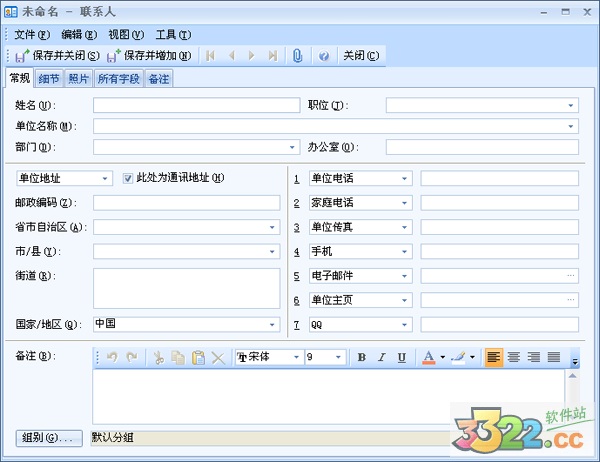The image size is (600, 462).
Task: Open help question mark icon
Action: [324, 56]
